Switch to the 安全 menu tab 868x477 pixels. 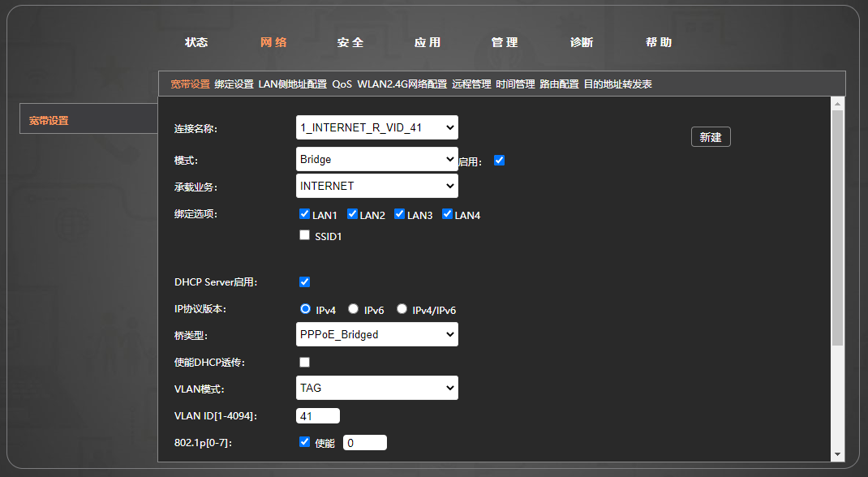(x=350, y=42)
